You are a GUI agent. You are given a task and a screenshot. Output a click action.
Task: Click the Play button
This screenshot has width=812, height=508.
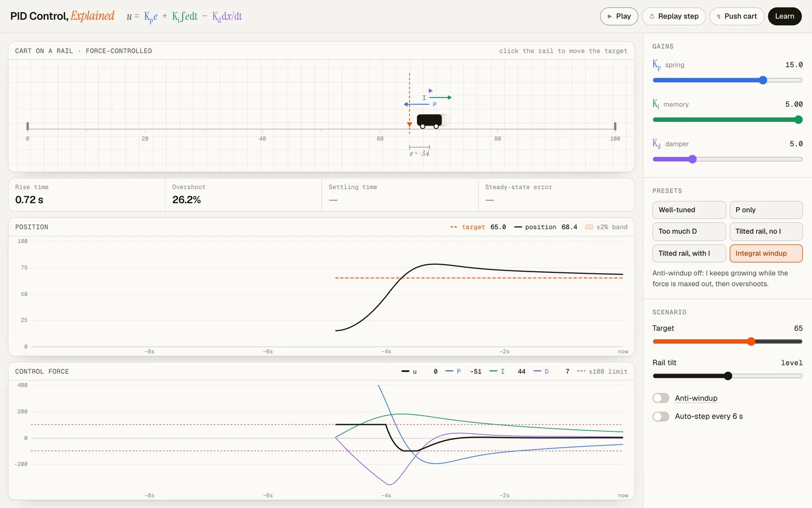[x=619, y=16]
